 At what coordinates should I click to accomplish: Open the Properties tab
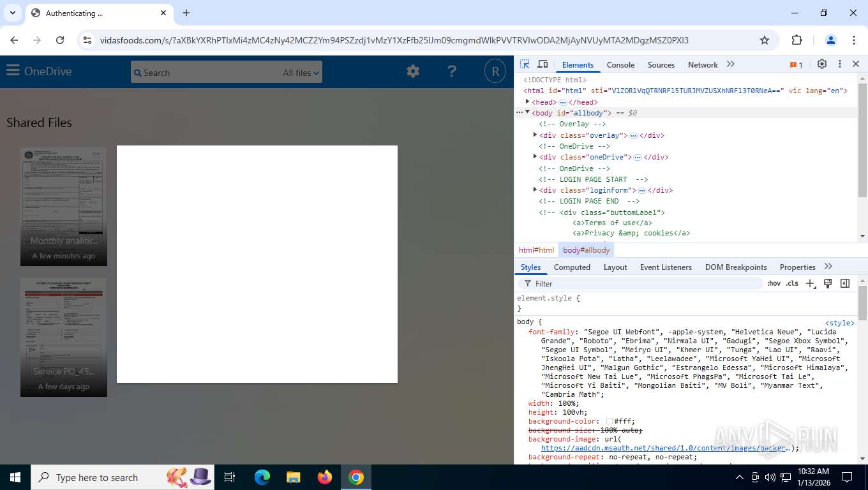pyautogui.click(x=798, y=267)
